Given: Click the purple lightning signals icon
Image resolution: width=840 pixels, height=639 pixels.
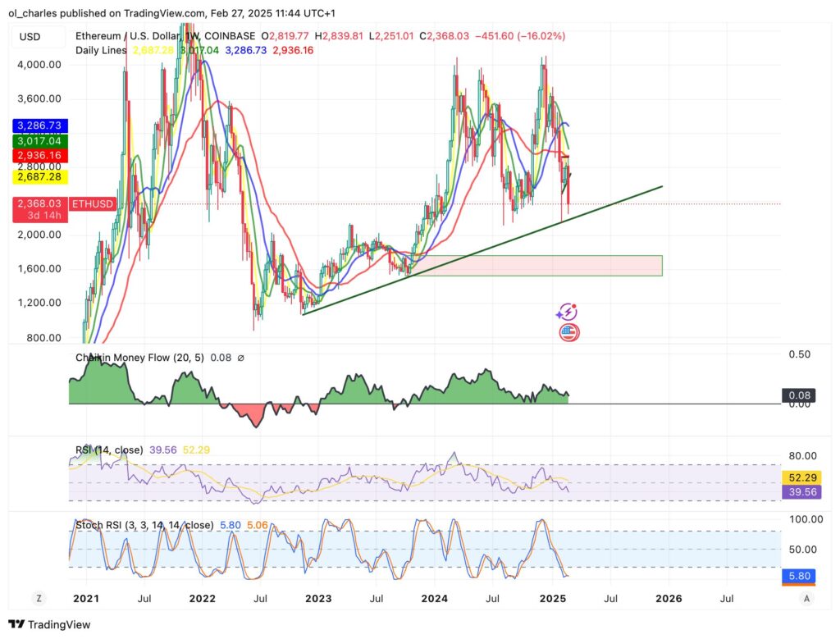Looking at the screenshot, I should pyautogui.click(x=567, y=312).
